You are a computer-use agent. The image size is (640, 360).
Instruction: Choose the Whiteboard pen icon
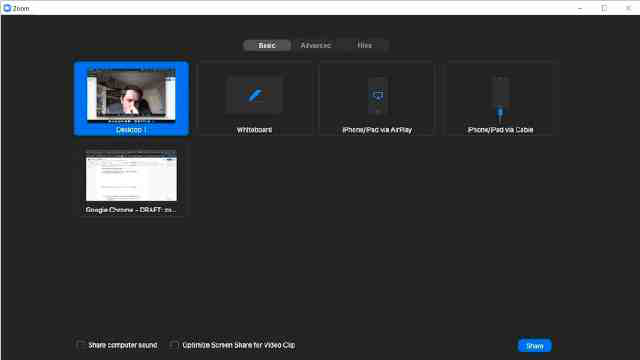click(x=255, y=95)
